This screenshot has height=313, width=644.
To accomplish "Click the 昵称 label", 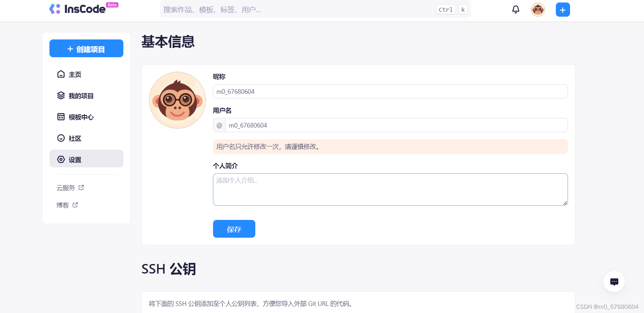I will 219,77.
